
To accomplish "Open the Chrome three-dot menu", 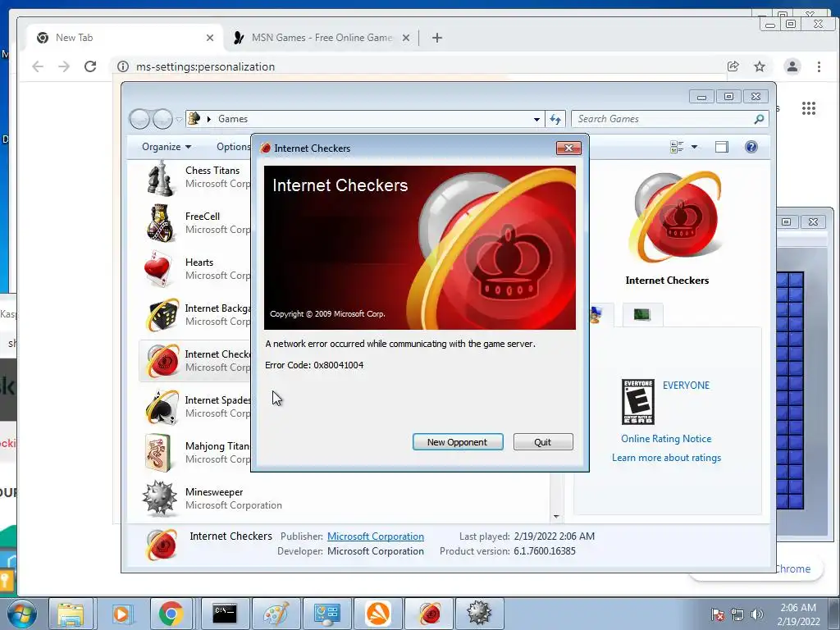I will coord(819,66).
